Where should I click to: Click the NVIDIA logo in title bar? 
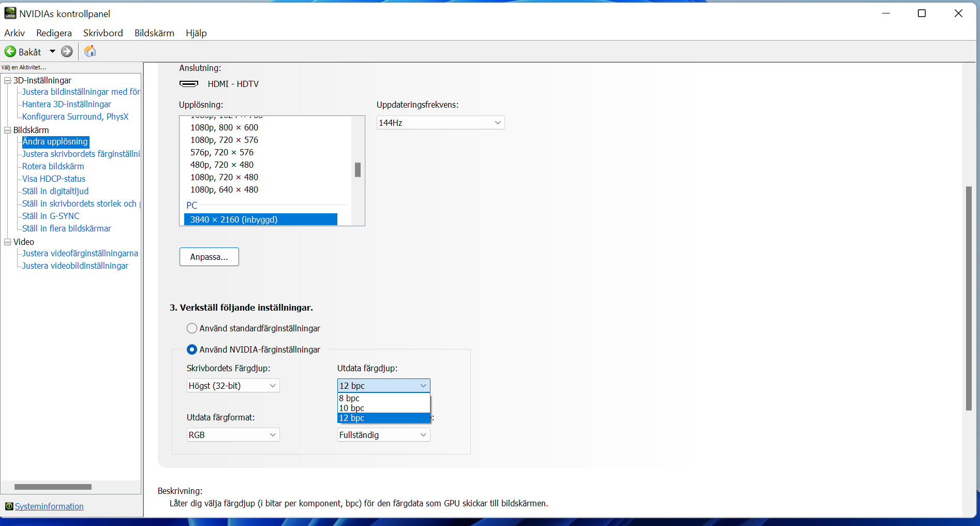coord(10,13)
